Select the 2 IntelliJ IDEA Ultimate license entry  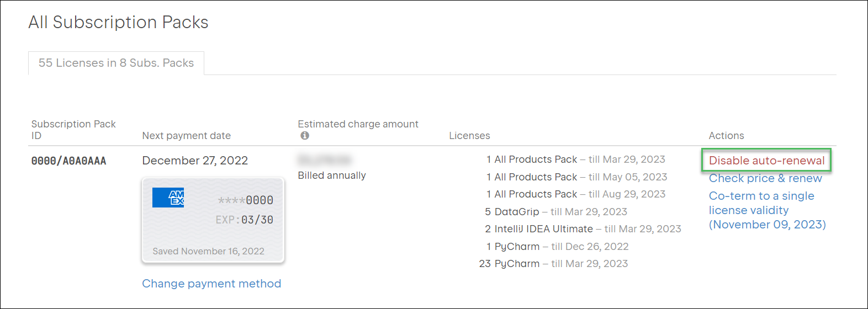(583, 229)
